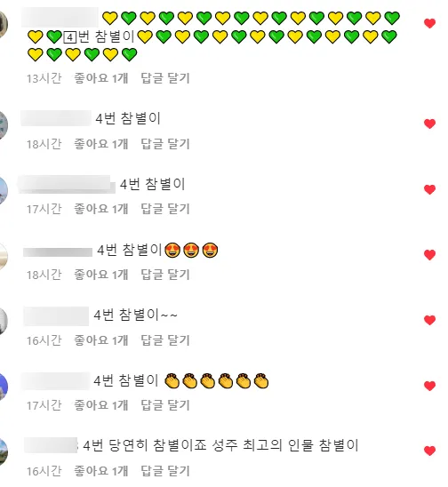Unlike the green-yellow hearts comment via heart icon
This screenshot has width=448, height=487.
tap(429, 23)
